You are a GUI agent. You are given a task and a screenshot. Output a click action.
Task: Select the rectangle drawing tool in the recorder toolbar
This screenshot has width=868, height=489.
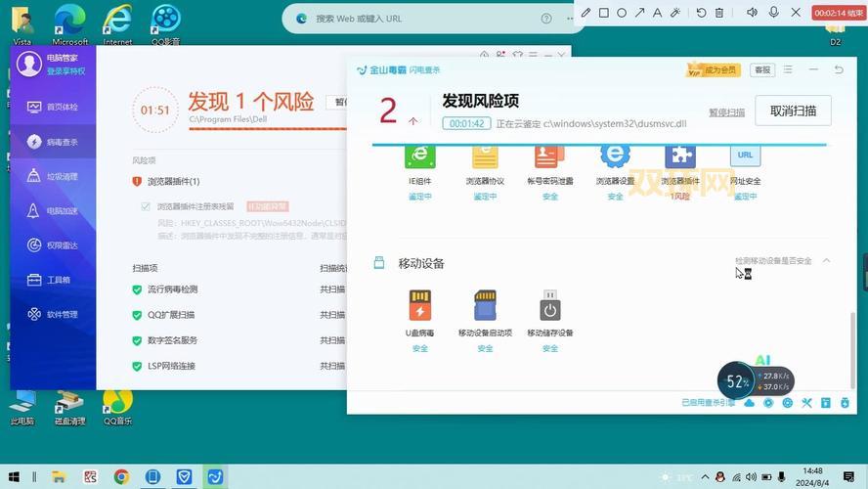(x=604, y=12)
